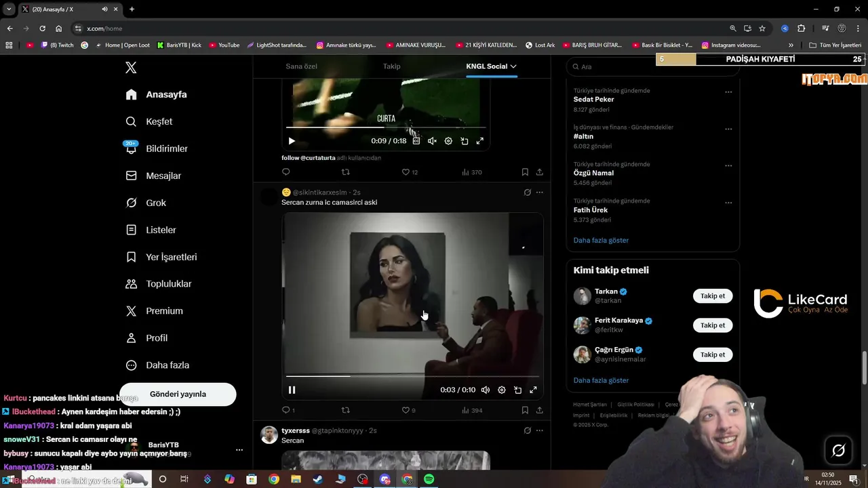Click Gönderi yayınla button
The height and width of the screenshot is (488, 868).
pyautogui.click(x=178, y=394)
